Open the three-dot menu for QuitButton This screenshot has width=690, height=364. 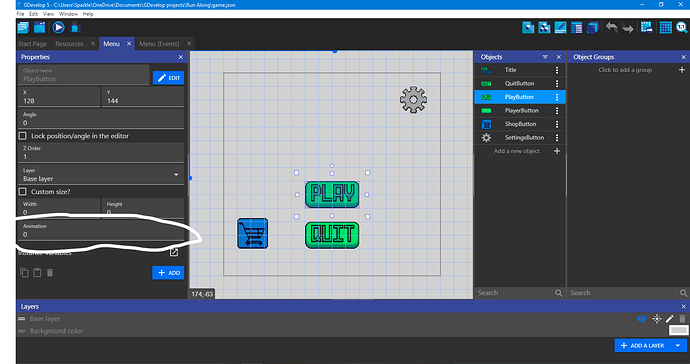pos(557,84)
